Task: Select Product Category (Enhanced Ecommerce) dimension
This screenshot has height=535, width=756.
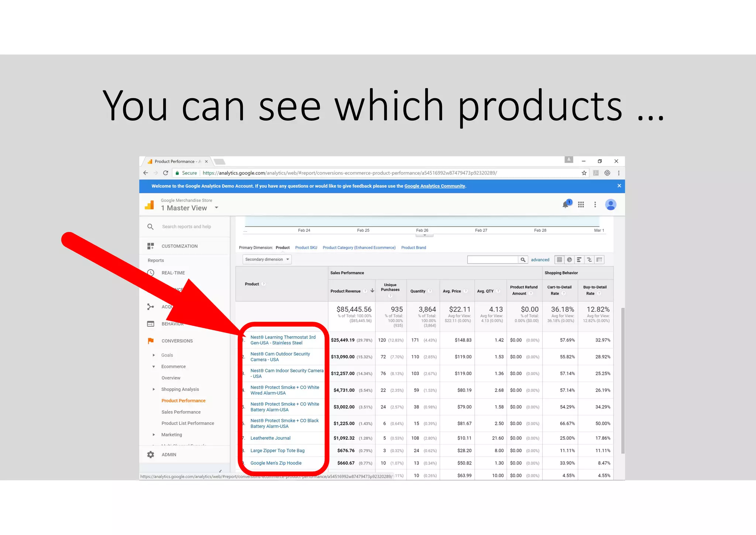Action: (359, 248)
